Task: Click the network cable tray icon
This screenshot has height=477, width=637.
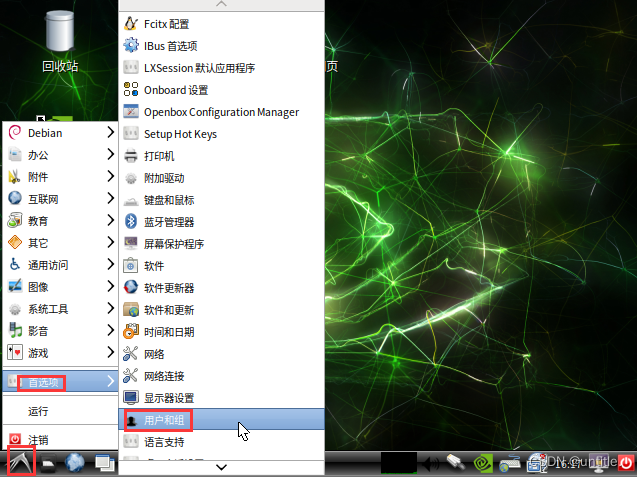Action: click(x=455, y=462)
